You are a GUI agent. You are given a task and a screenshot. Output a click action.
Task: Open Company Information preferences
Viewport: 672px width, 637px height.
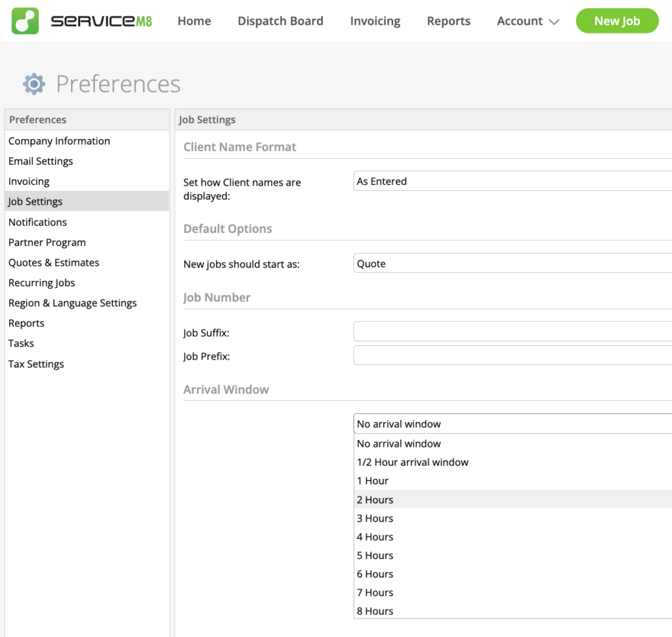[59, 141]
